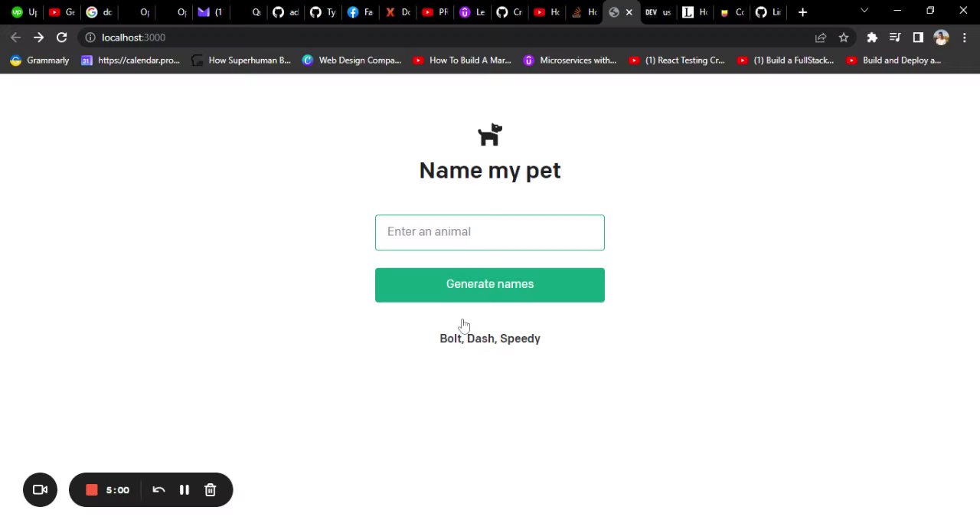Open the Grammarly bookmark

coord(40,61)
